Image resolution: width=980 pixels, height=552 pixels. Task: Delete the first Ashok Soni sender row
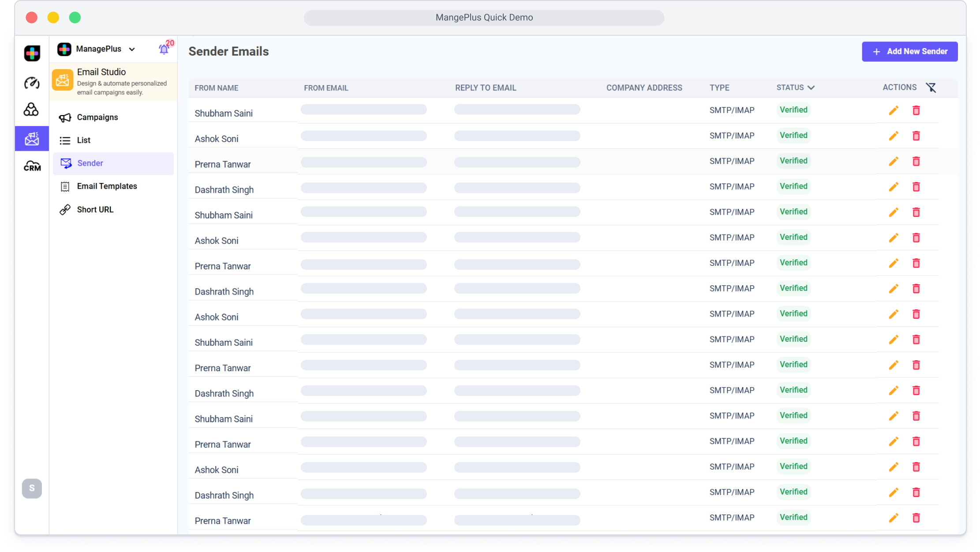click(x=916, y=136)
